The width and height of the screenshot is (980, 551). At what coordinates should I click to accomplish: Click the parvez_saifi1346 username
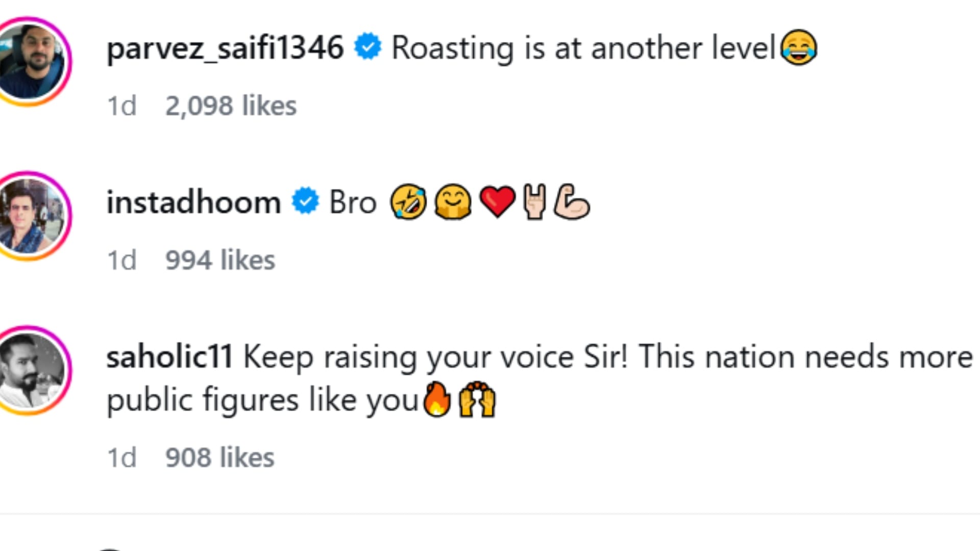pyautogui.click(x=225, y=48)
